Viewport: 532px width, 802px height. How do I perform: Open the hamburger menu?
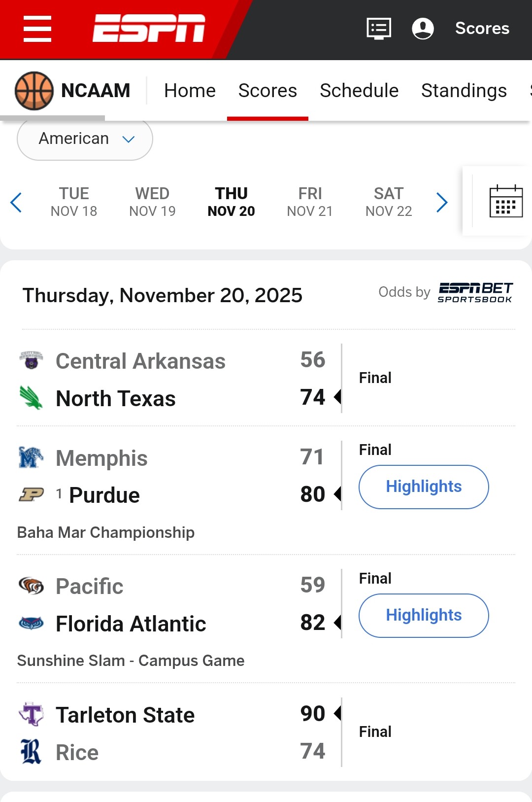coord(37,29)
